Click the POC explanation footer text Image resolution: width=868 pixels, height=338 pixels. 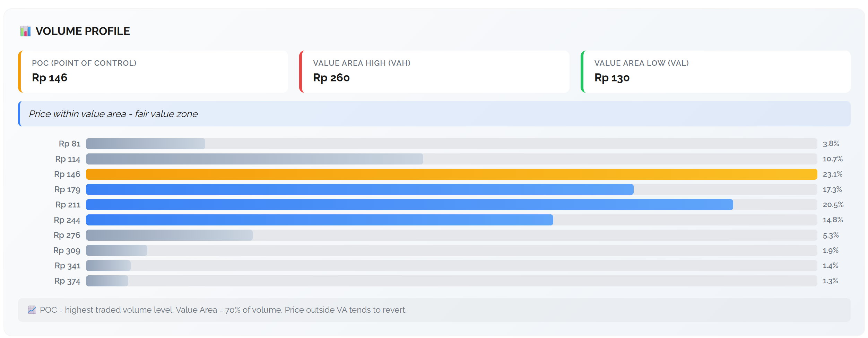click(223, 310)
